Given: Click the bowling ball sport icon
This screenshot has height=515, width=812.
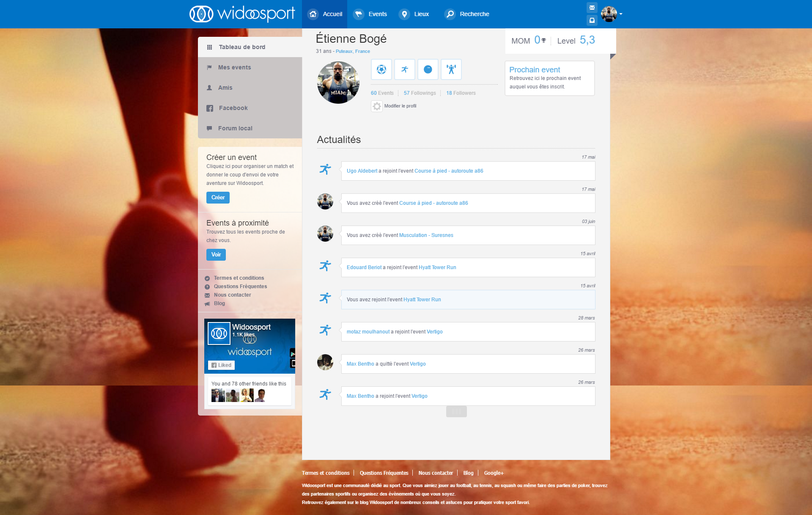Looking at the screenshot, I should pyautogui.click(x=428, y=69).
